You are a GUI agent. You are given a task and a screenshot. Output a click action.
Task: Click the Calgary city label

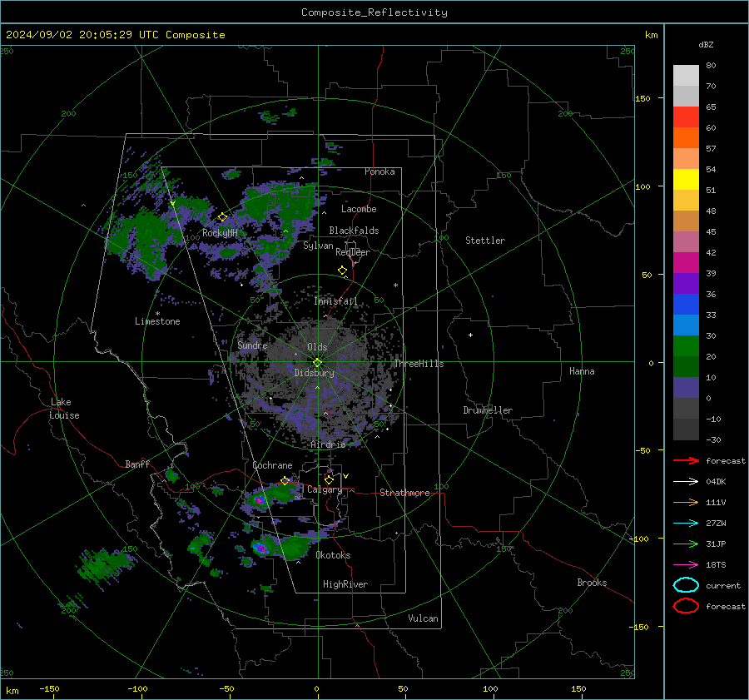pyautogui.click(x=325, y=489)
